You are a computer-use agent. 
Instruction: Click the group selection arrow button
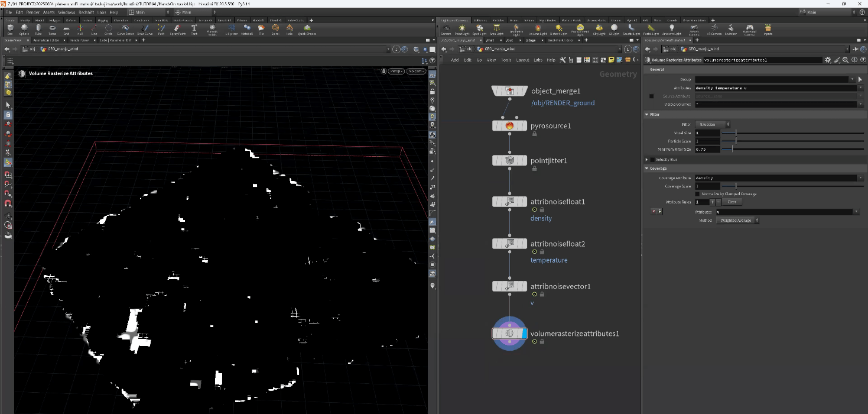[860, 79]
